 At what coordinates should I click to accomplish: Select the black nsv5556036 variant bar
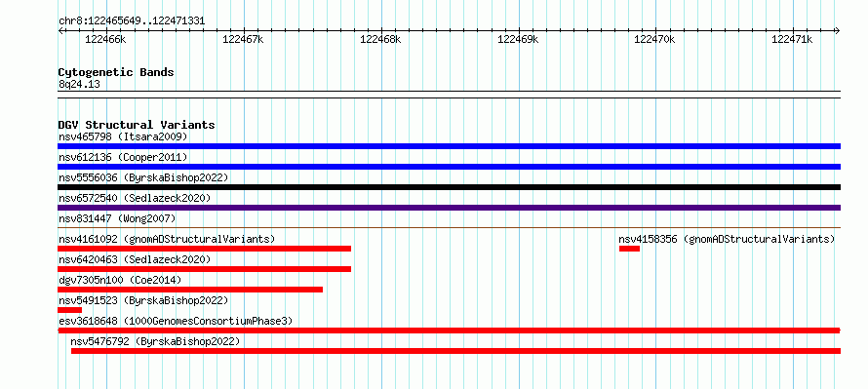(x=449, y=187)
